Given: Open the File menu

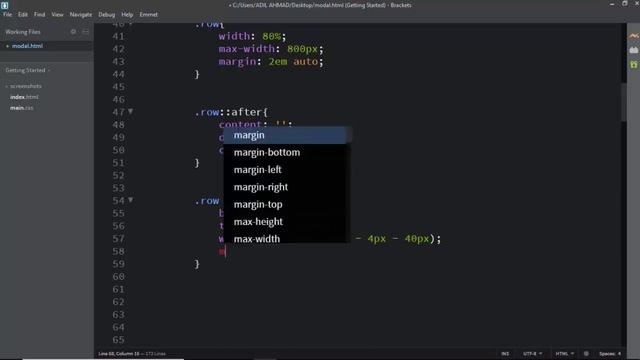Looking at the screenshot, I should pos(7,14).
